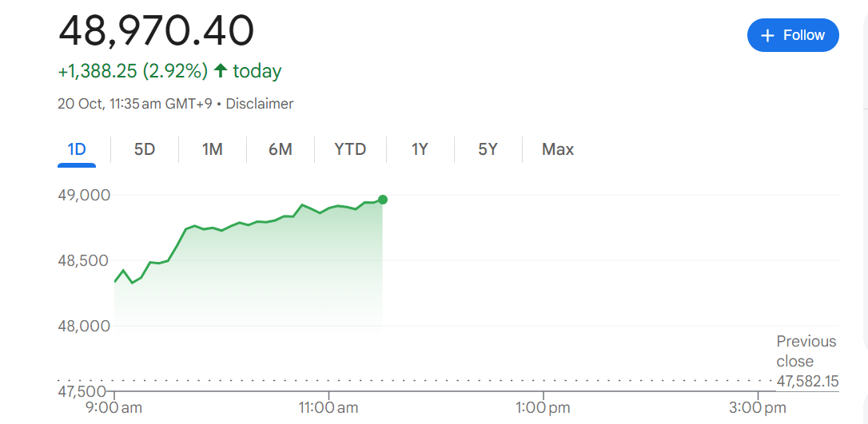The width and height of the screenshot is (868, 424).
Task: Click the 47,582.15 previous close value
Action: pyautogui.click(x=807, y=382)
